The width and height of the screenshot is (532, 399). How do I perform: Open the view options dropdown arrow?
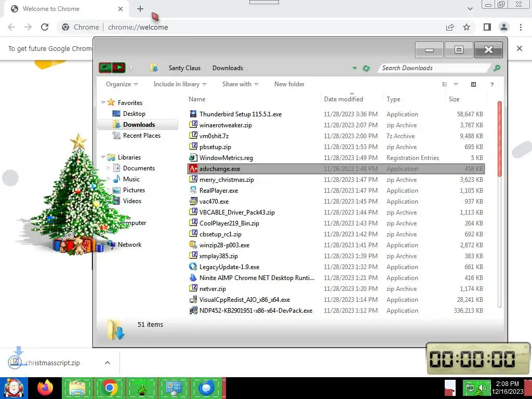point(456,84)
